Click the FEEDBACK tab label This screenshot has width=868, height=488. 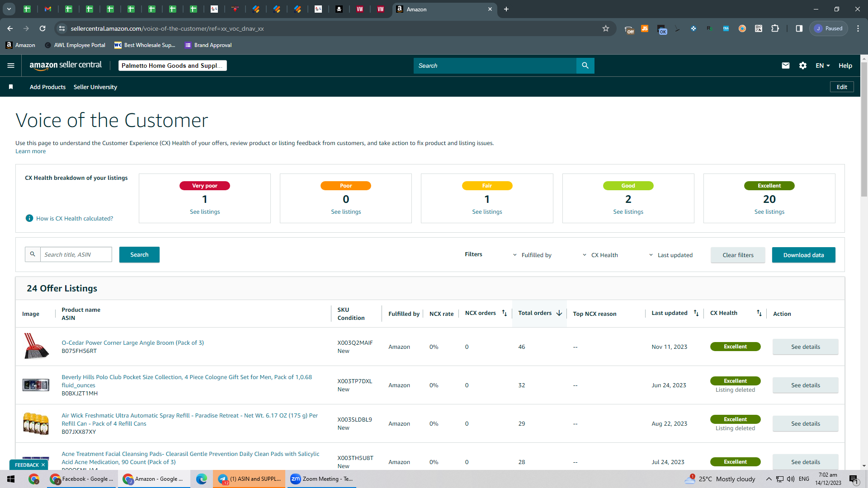click(x=27, y=465)
